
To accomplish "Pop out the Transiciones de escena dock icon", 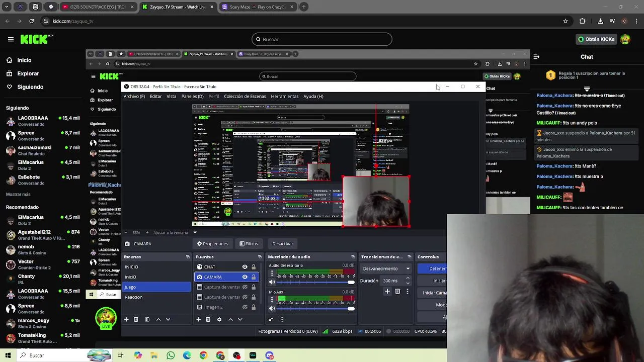I will 409,257.
